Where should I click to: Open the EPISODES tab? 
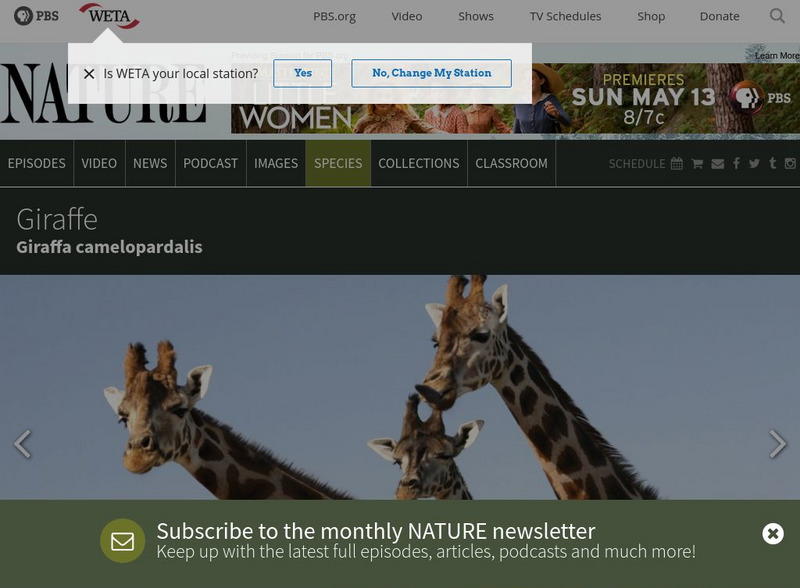(37, 163)
